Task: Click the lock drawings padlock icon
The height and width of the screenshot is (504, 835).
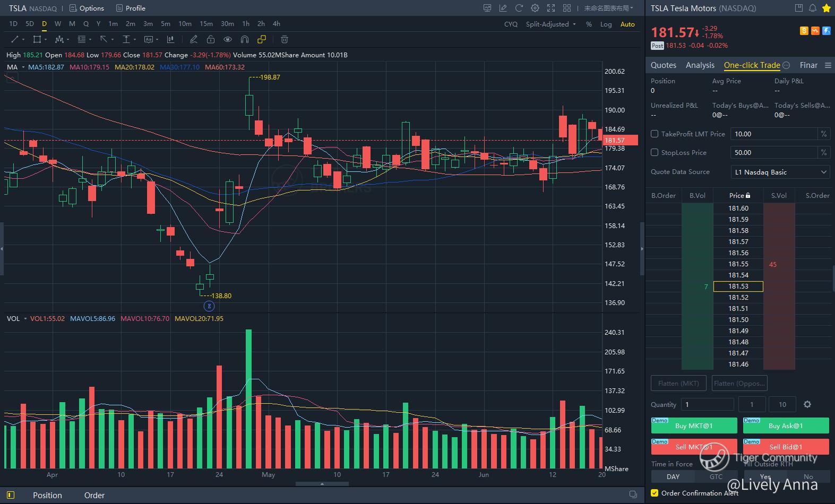Action: [211, 39]
